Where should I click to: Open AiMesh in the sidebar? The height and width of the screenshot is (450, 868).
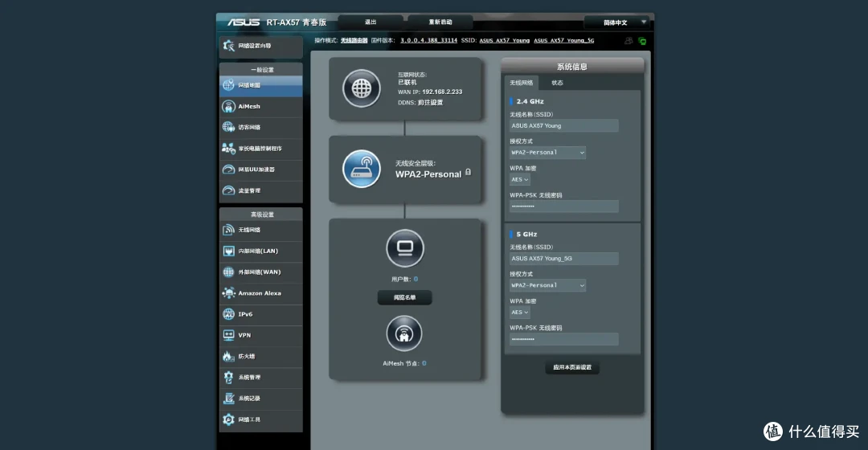260,106
